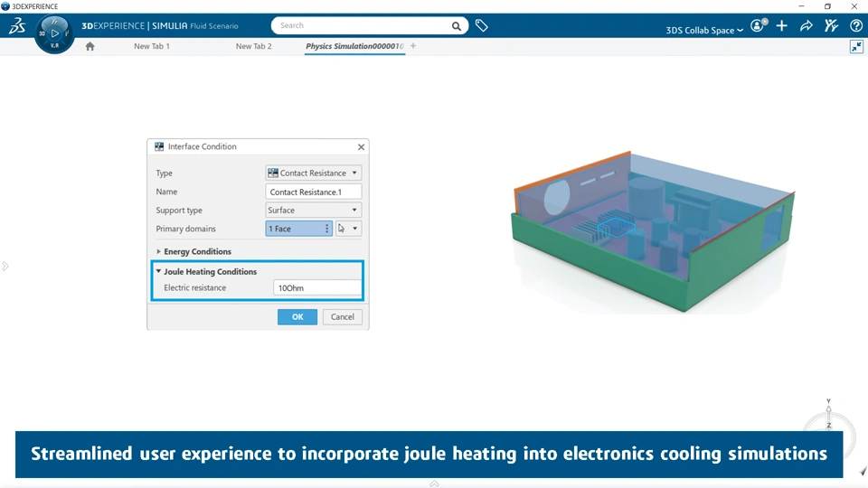The image size is (868, 488).
Task: Open the compass play button
Action: (x=54, y=33)
